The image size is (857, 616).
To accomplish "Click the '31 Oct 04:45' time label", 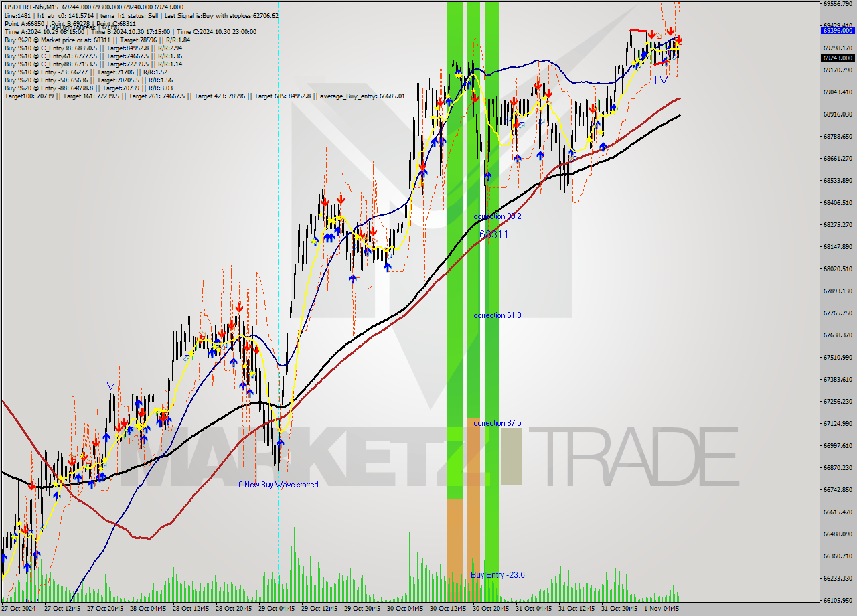I will [x=534, y=609].
